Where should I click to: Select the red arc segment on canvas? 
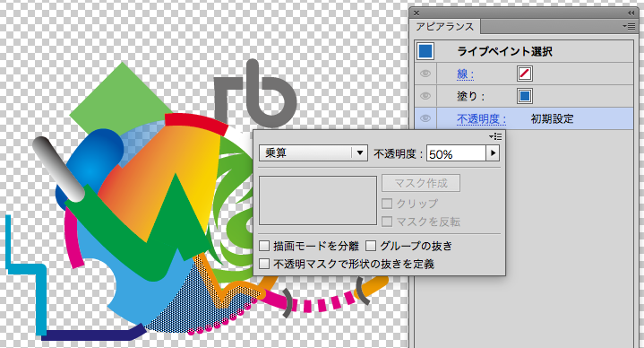[x=196, y=123]
